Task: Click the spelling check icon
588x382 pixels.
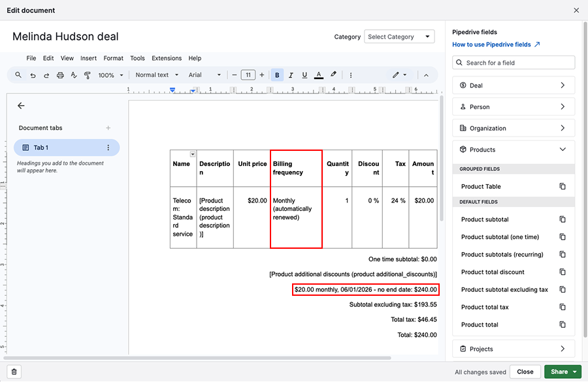Action: coord(74,75)
